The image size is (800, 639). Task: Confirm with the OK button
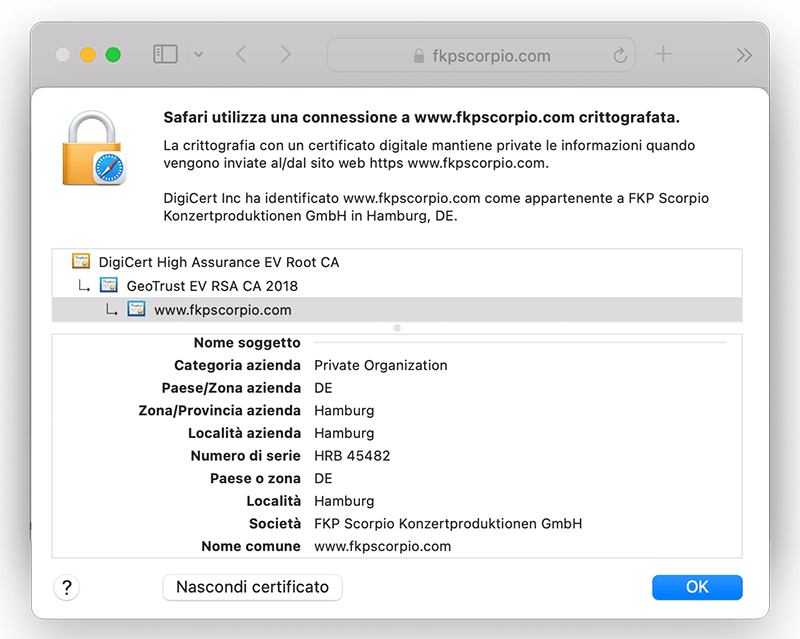tap(697, 587)
